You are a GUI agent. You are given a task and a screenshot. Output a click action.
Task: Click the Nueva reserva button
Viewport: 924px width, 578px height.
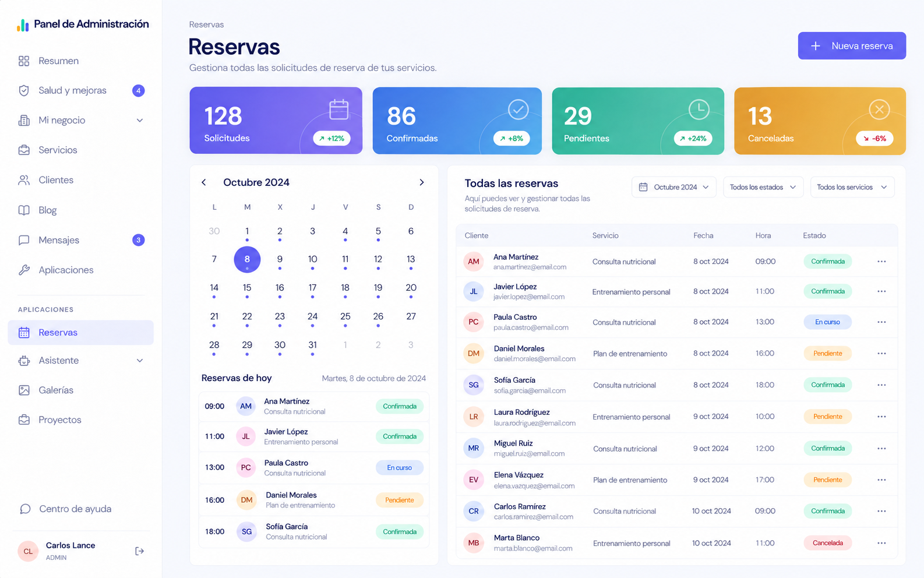pos(852,45)
